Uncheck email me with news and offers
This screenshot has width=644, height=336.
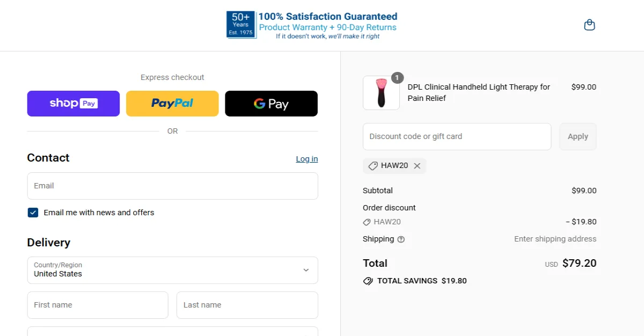pos(33,213)
